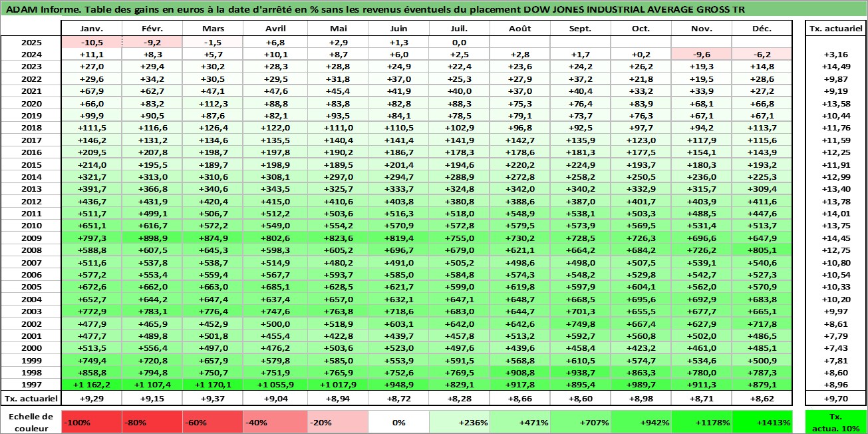The image size is (868, 434).
Task: Select the 'Janv.' column header
Action: pos(91,29)
